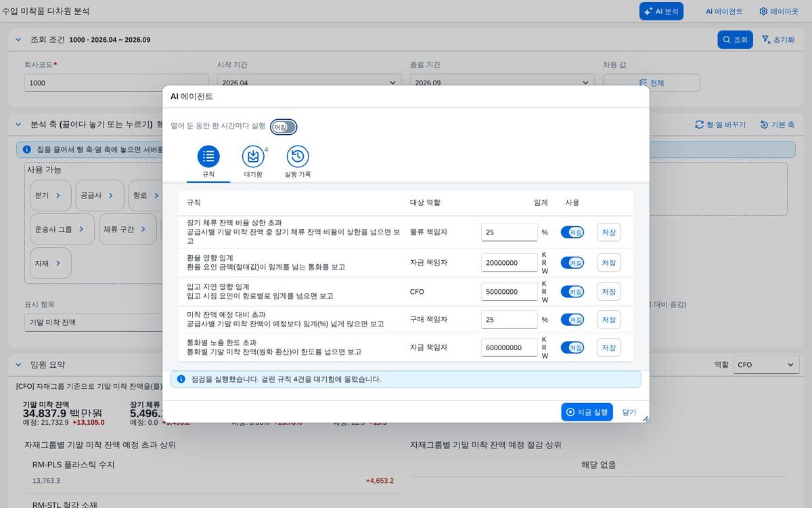The image size is (812, 508).
Task: Toggle the 환율 영향 임계 rule switch
Action: click(x=572, y=263)
